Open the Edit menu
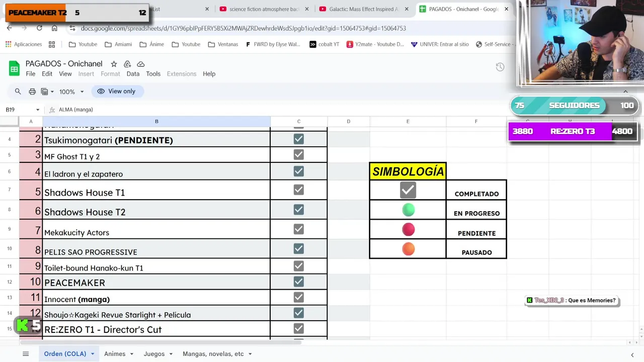The image size is (644, 362). [x=47, y=74]
